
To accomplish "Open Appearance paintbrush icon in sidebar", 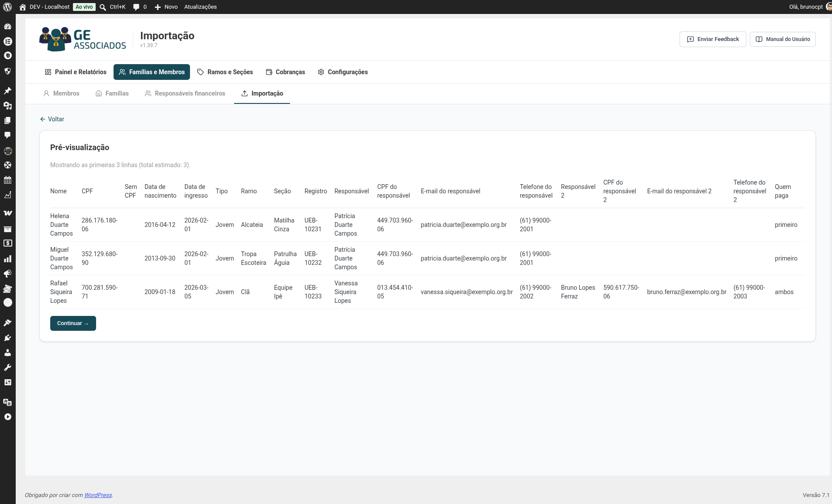I will click(7, 323).
